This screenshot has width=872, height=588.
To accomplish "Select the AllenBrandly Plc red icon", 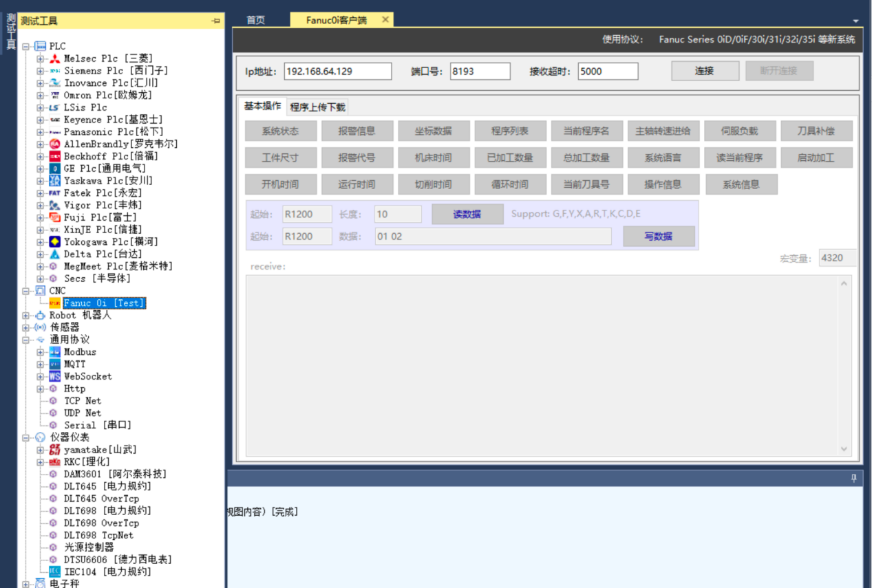I will tap(54, 144).
